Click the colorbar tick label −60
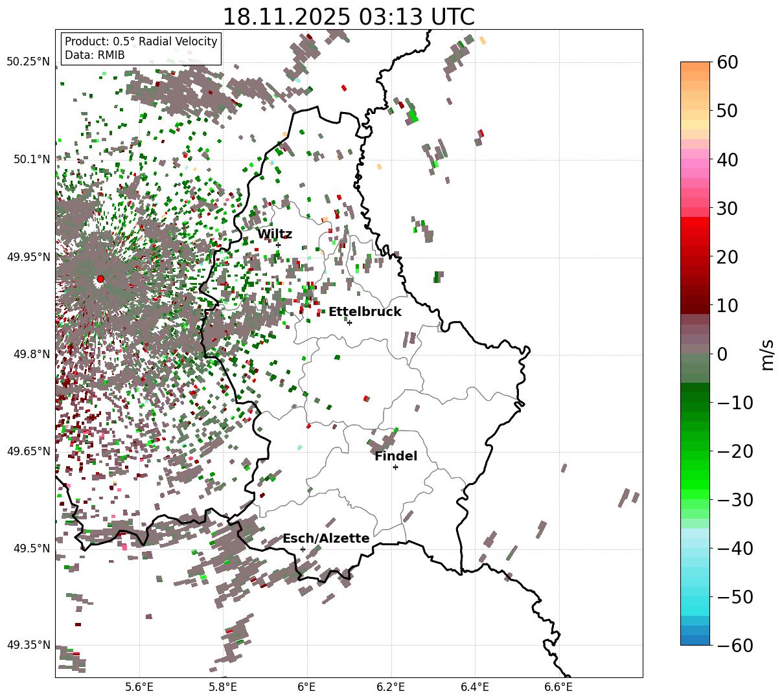Image resolution: width=782 pixels, height=700 pixels. (735, 645)
